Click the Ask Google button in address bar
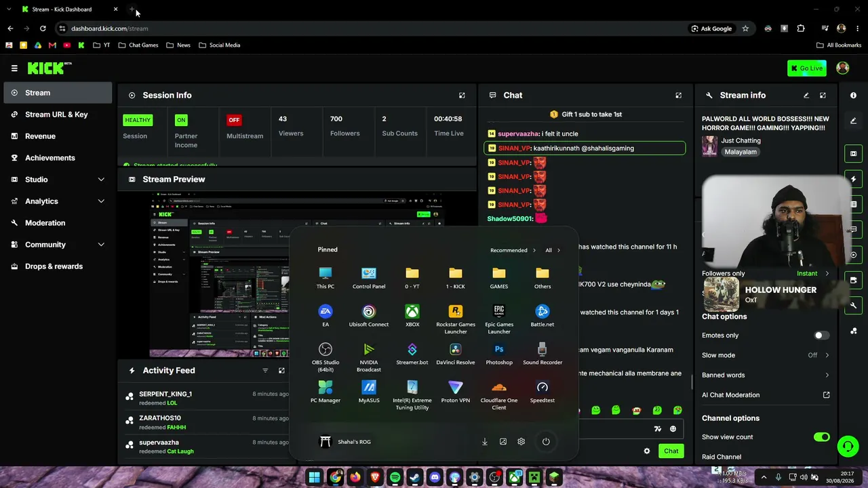Screen dimensions: 868x488 [x=711, y=28]
